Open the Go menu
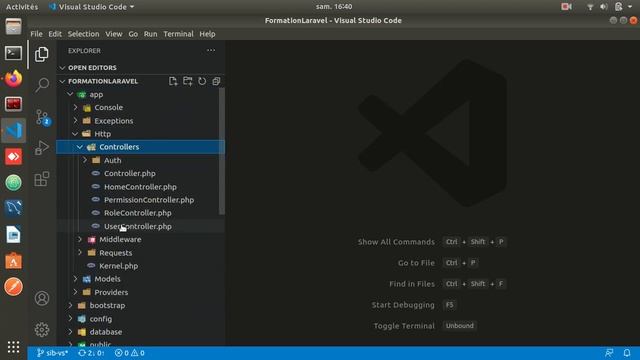This screenshot has height=360, width=640. tap(133, 34)
